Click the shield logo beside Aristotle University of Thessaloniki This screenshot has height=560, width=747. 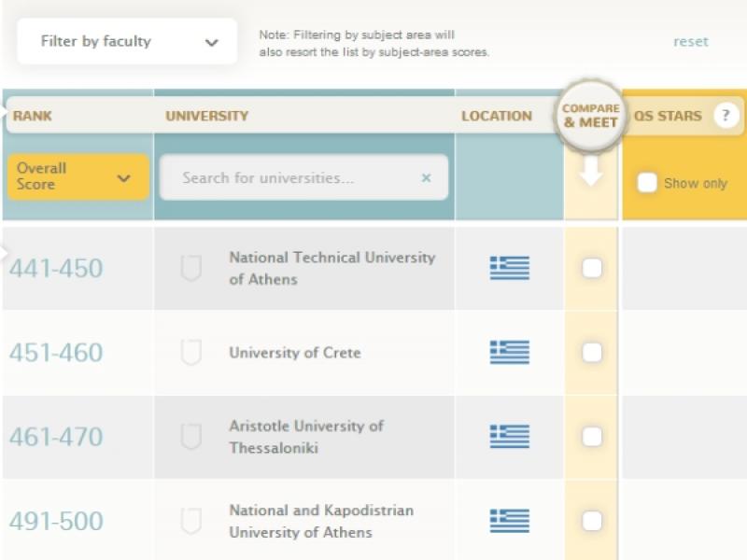point(190,437)
